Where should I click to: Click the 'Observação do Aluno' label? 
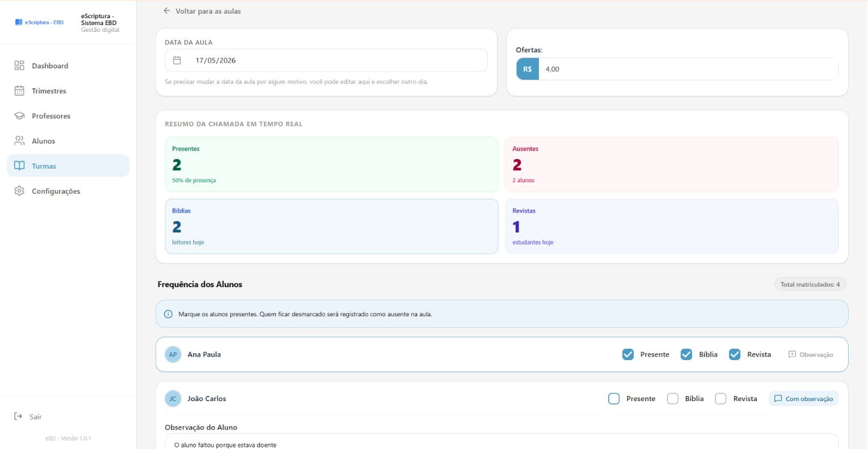coord(201,427)
